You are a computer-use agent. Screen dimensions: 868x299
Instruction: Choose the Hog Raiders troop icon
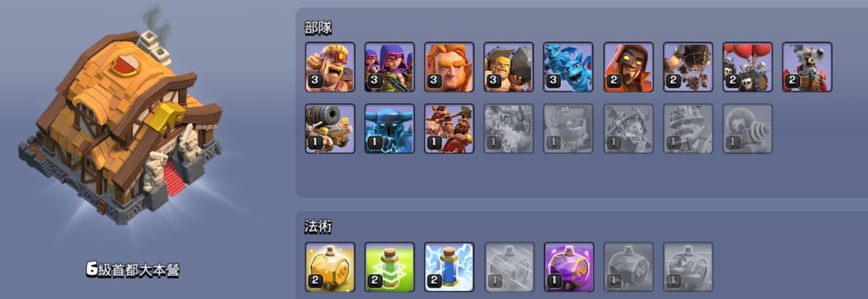(450, 128)
